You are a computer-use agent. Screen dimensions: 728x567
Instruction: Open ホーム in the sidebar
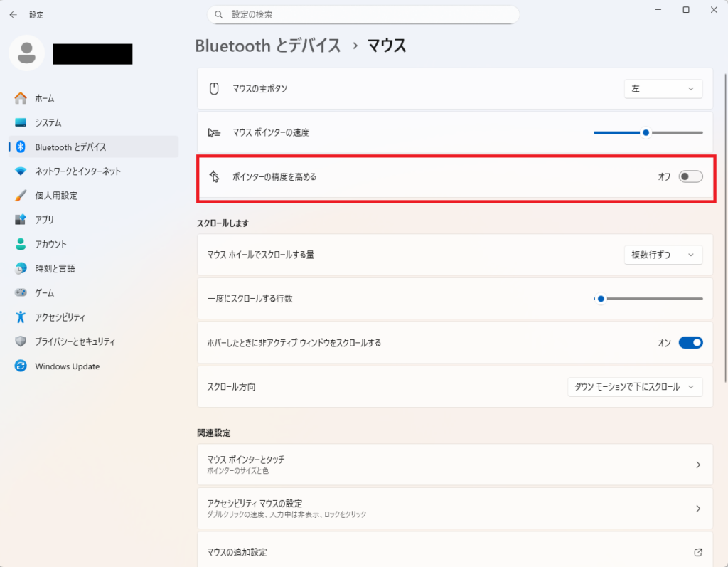point(43,97)
